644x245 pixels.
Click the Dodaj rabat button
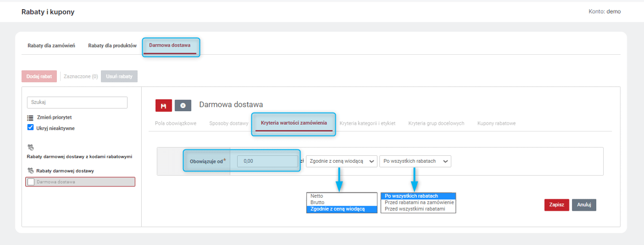coord(39,76)
